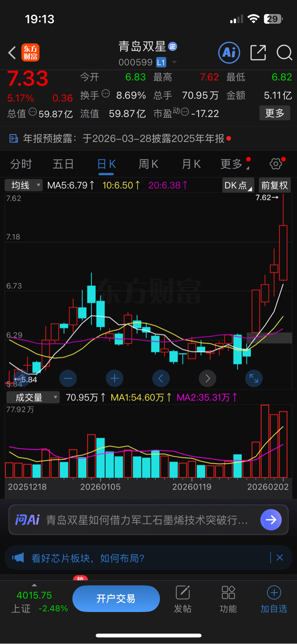The height and width of the screenshot is (644, 297).
Task: Tap the Wi-Fi status icon
Action: [254, 19]
